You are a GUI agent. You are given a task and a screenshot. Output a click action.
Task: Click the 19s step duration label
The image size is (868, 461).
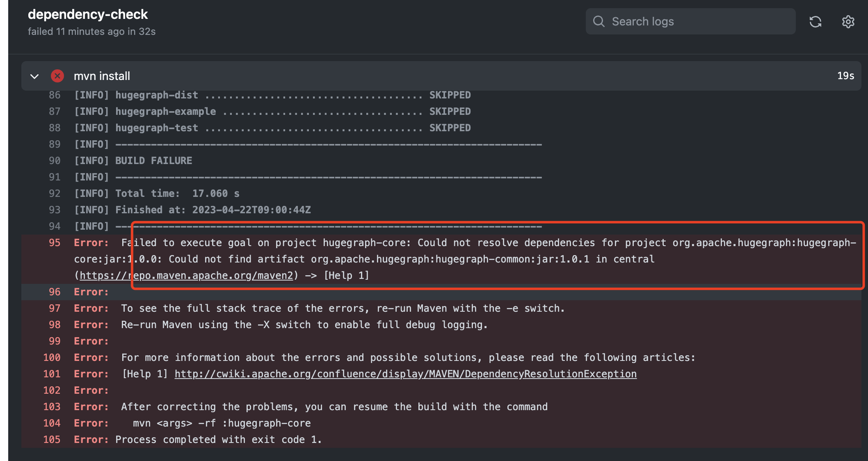point(845,76)
